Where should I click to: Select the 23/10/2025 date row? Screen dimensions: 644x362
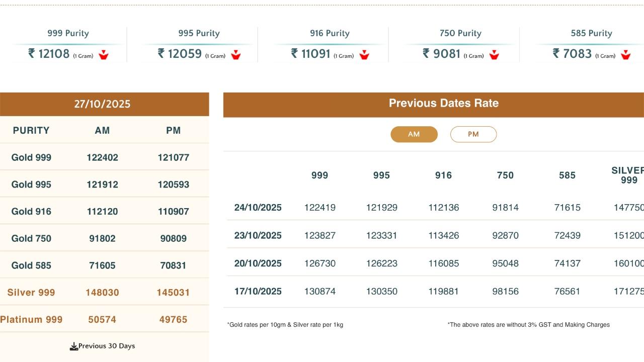(x=258, y=235)
